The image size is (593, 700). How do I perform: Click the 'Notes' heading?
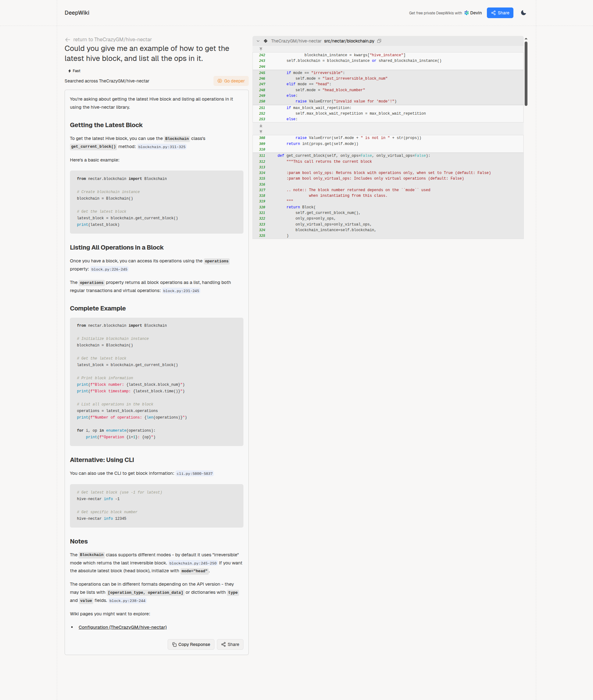79,542
